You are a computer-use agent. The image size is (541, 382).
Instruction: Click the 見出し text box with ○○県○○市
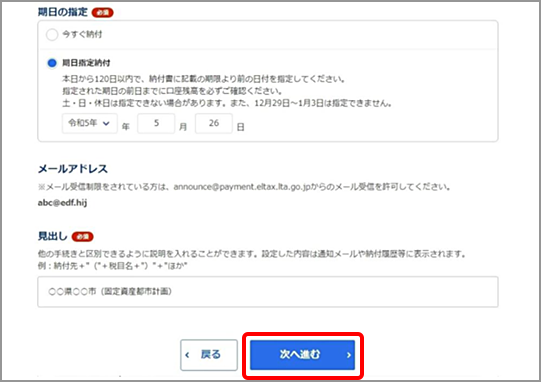pos(268,292)
